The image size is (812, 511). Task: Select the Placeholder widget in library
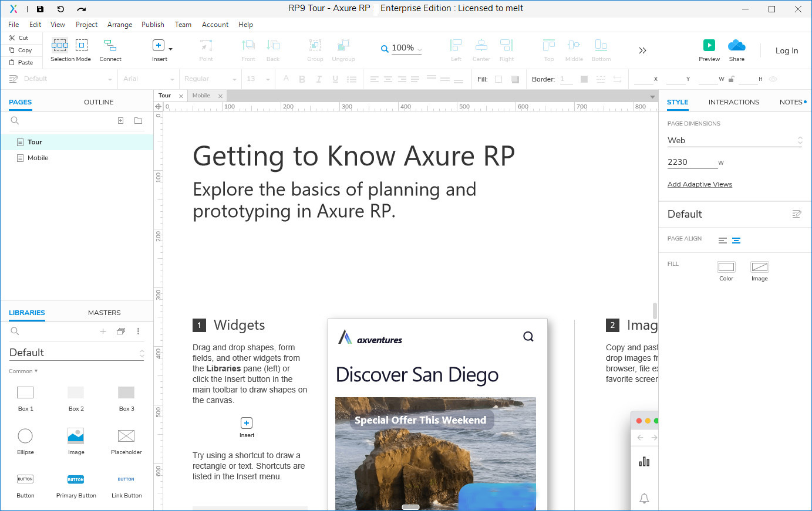point(126,441)
